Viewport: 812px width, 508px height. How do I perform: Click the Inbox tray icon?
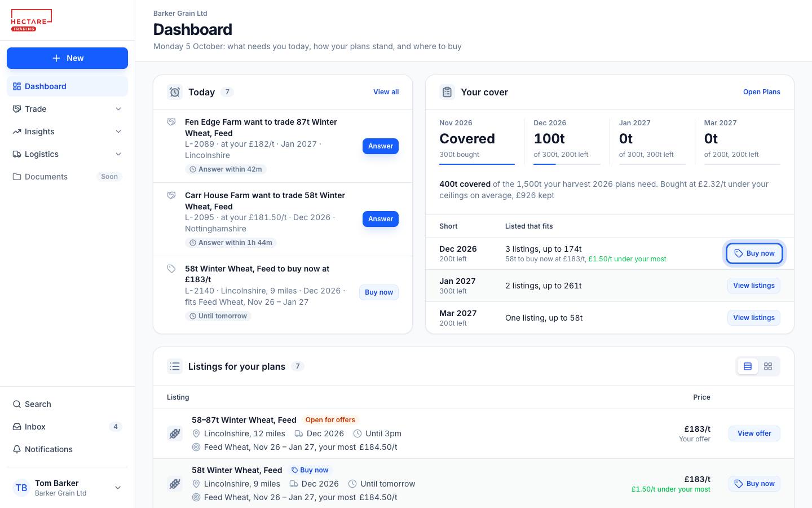click(x=17, y=427)
